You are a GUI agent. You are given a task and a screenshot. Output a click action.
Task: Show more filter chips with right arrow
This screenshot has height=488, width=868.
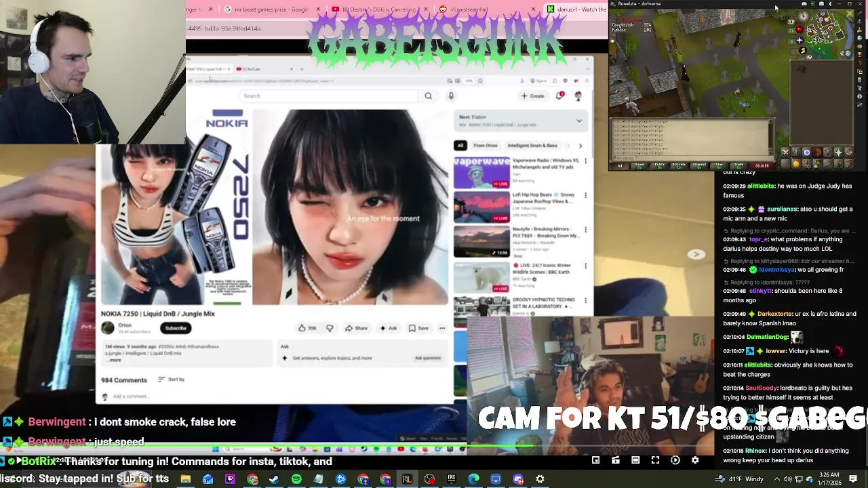pyautogui.click(x=580, y=146)
